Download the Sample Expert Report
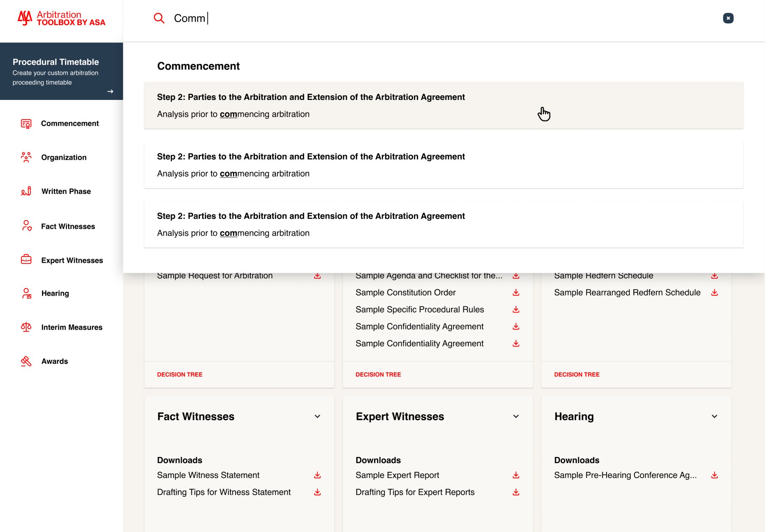765x532 pixels. 516,475
